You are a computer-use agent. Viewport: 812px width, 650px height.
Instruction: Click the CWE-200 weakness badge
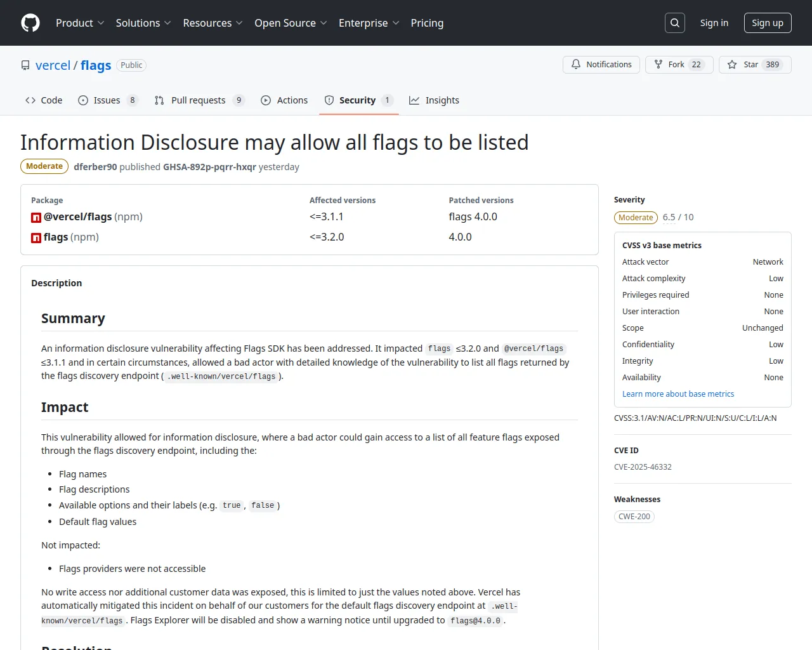[634, 517]
